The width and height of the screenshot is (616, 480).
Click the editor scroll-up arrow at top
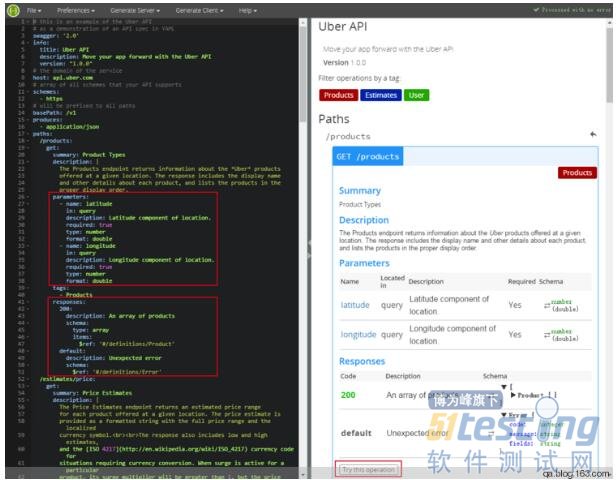click(x=303, y=22)
